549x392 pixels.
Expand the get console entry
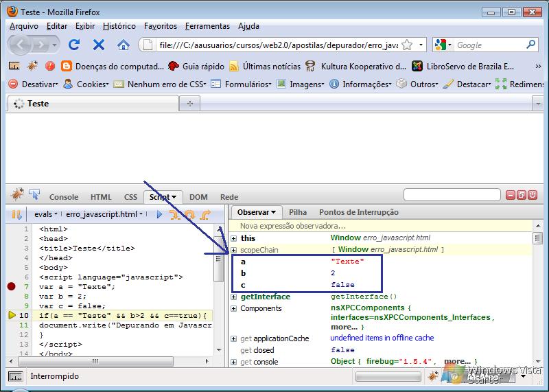point(234,362)
